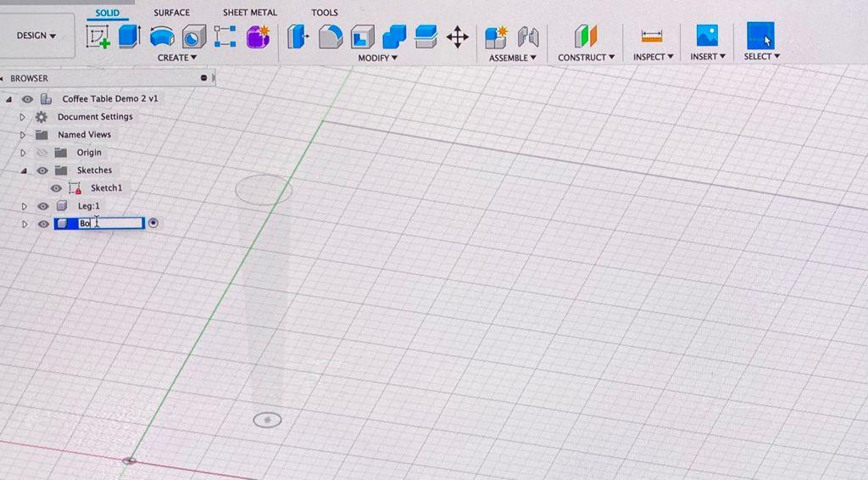Select the Document Settings label
The image size is (868, 480).
(95, 116)
